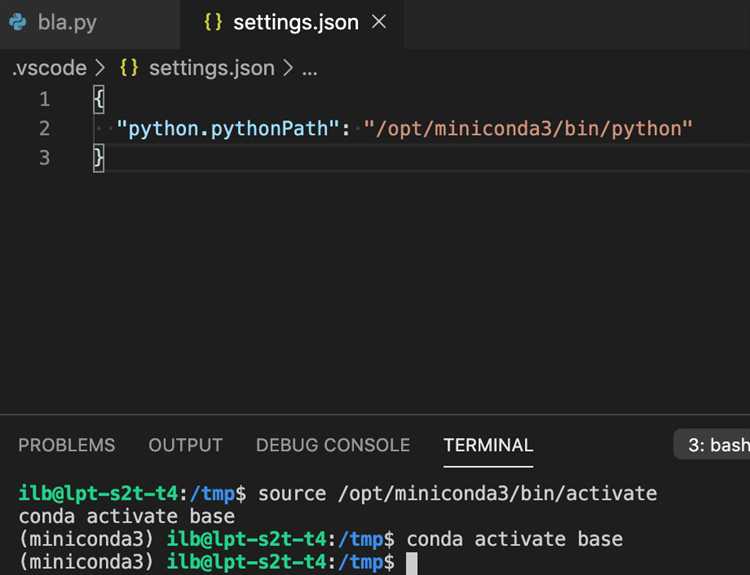
Task: Click 'conda activate base' after the (miniconda3) prompt
Action: tap(515, 540)
